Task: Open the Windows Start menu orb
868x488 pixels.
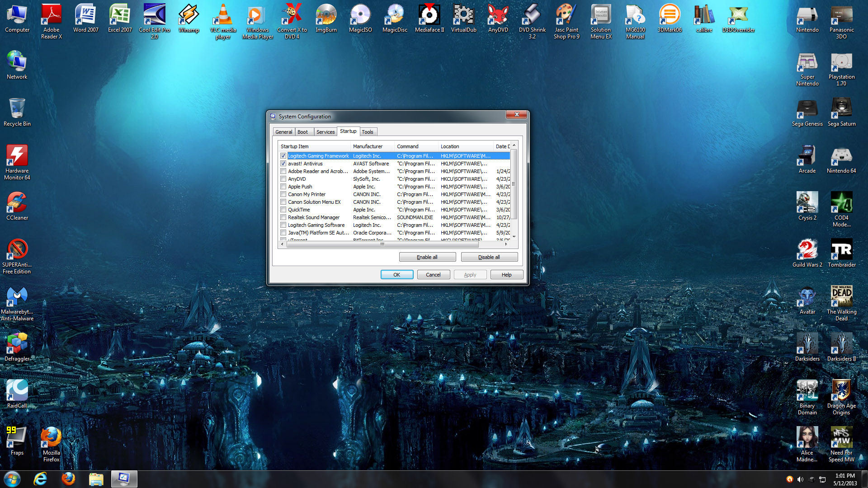Action: click(12, 479)
